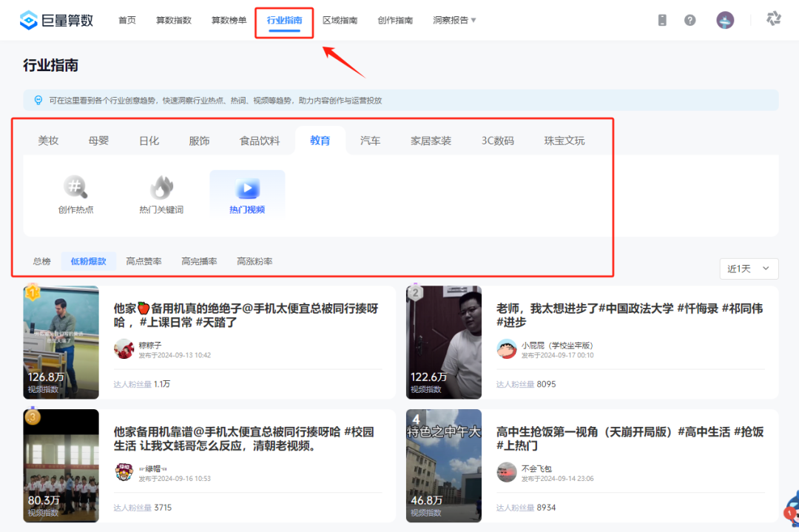Select the 美妆 industry tab

(x=47, y=140)
